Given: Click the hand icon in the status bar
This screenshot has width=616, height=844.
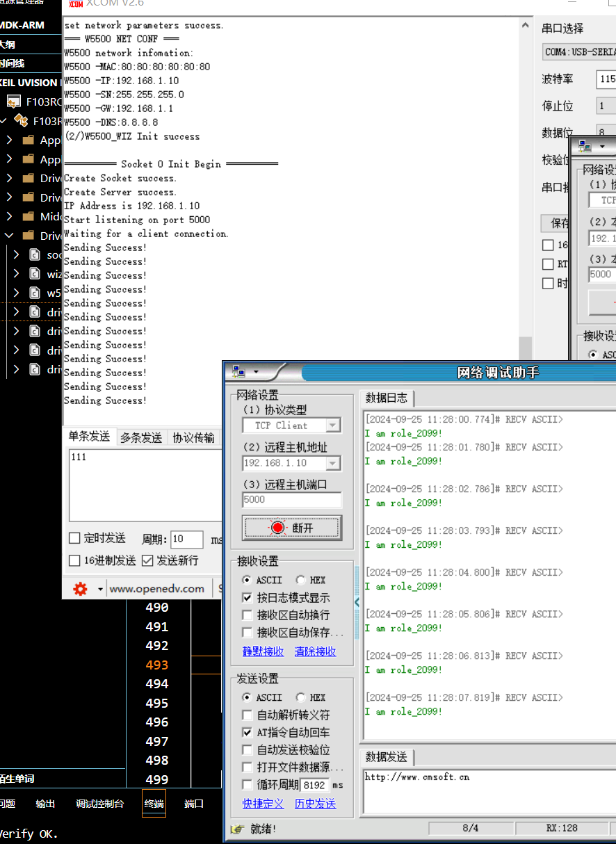Looking at the screenshot, I should (237, 829).
